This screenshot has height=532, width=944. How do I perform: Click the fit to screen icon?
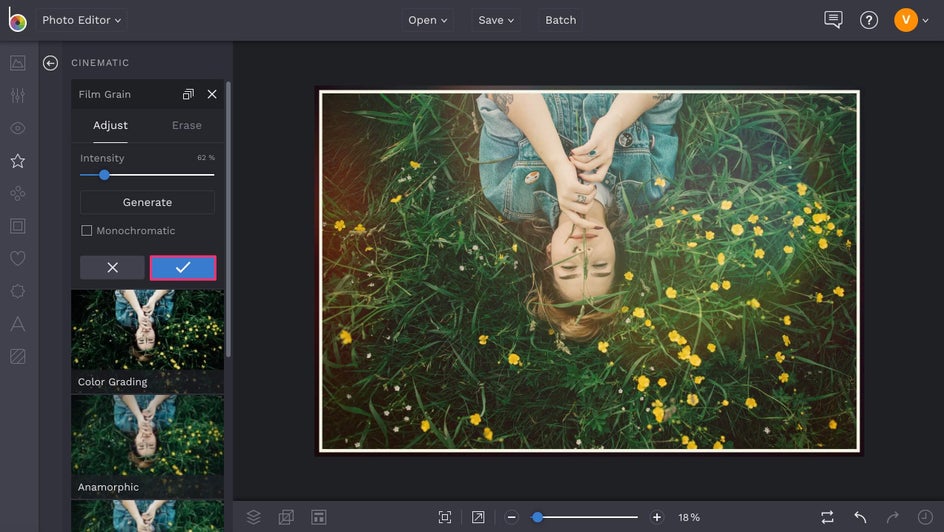[x=445, y=517]
